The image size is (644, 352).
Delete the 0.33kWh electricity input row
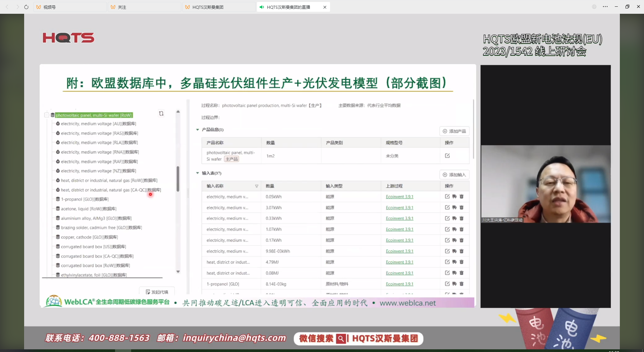click(462, 218)
